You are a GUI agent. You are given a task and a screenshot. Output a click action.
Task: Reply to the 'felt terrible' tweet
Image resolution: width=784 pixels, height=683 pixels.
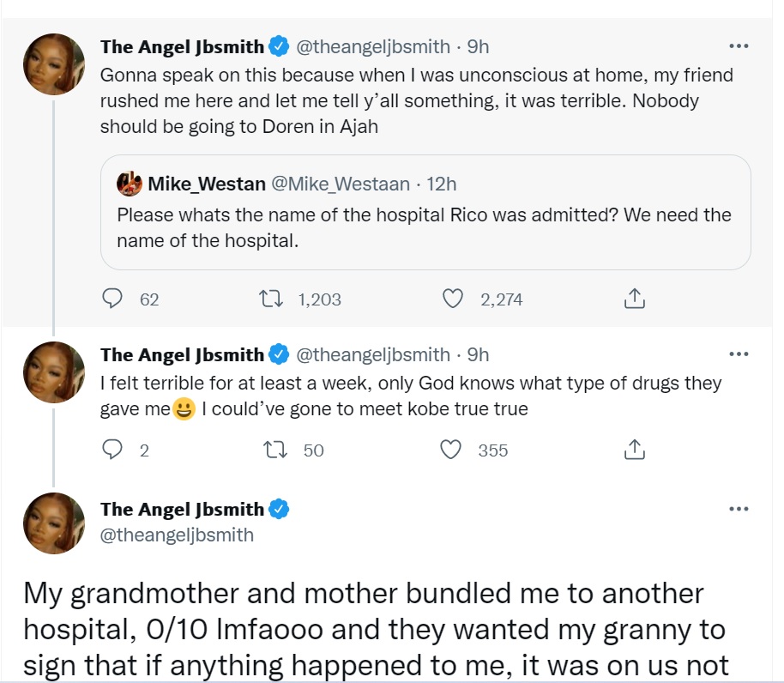pos(113,450)
